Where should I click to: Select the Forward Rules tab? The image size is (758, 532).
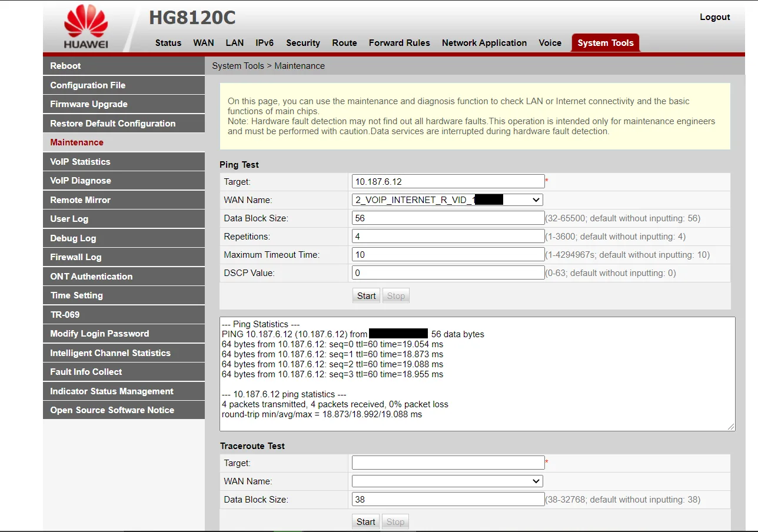[399, 43]
